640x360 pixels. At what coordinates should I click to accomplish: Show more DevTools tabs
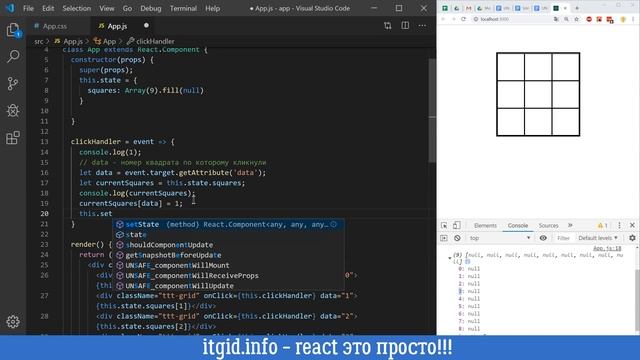570,225
